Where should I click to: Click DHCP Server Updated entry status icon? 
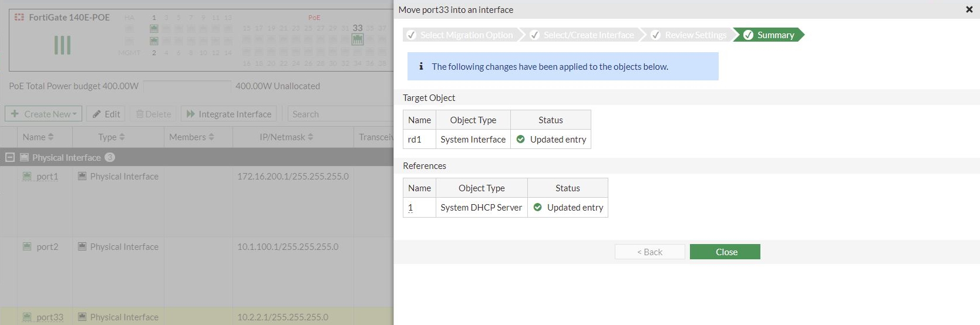coord(537,207)
